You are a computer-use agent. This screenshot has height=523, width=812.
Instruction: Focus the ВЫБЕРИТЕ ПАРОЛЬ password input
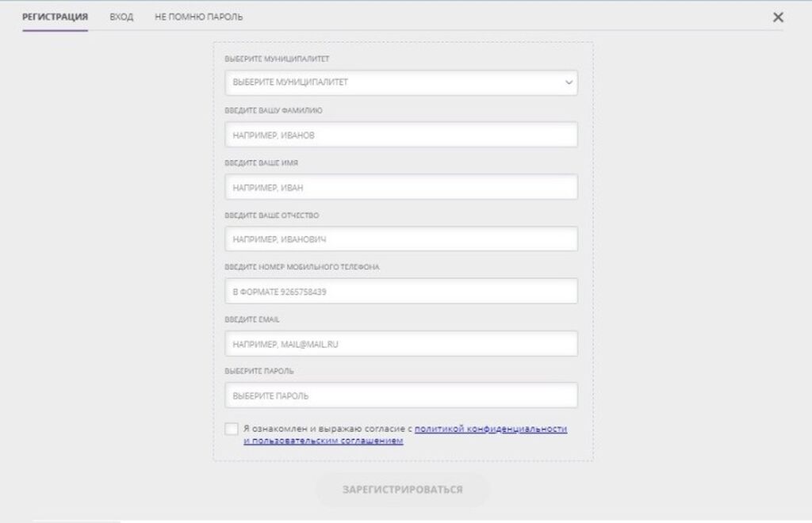400,395
